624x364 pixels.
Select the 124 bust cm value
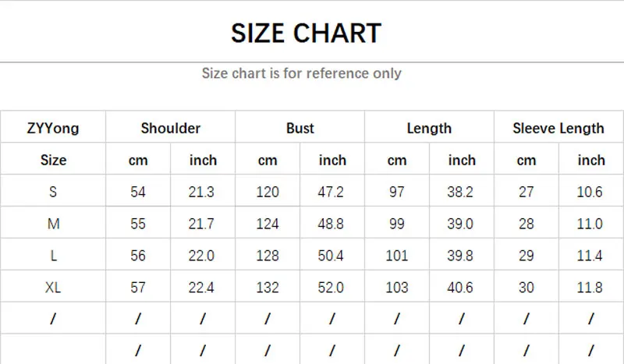268,224
